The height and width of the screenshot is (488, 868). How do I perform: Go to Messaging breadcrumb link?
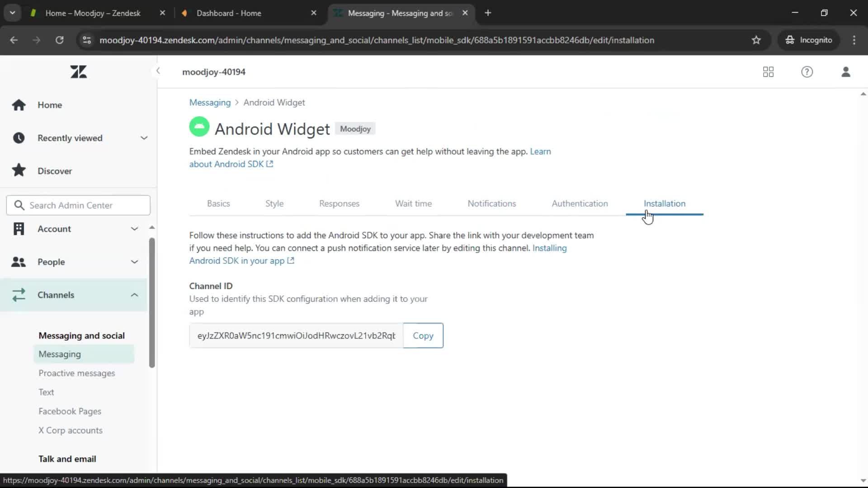[x=210, y=103]
